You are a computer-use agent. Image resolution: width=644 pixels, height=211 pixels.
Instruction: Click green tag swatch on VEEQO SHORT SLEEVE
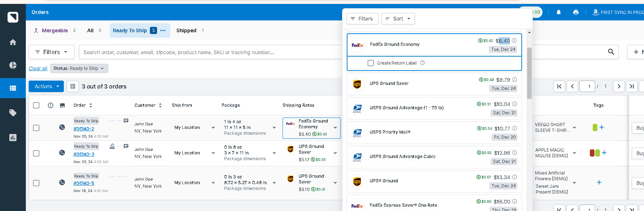[595, 127]
